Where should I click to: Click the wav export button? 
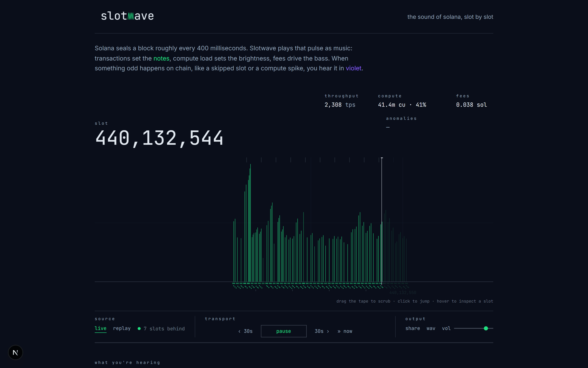tap(431, 328)
